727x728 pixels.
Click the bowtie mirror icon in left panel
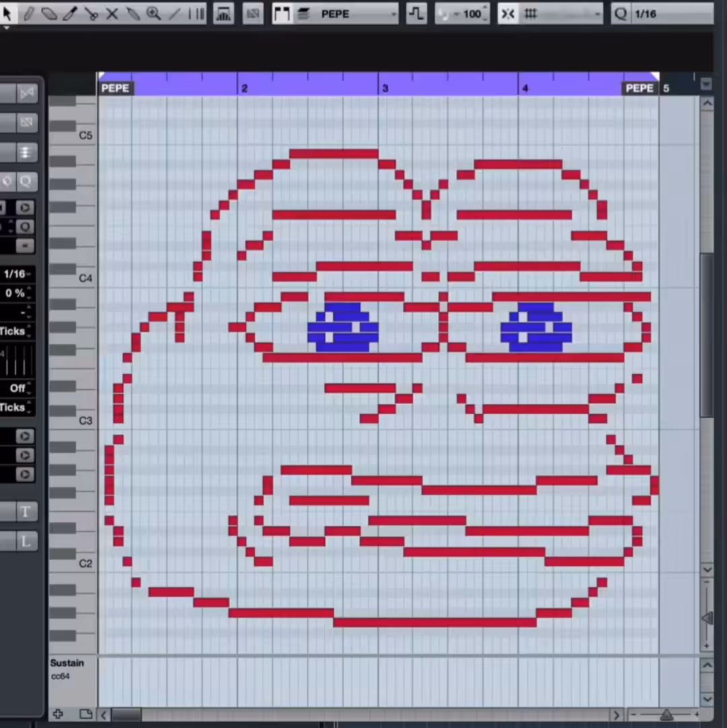coord(26,94)
